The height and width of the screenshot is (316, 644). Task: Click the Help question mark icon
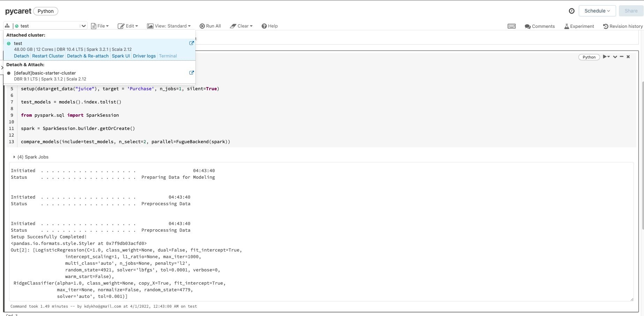(264, 26)
